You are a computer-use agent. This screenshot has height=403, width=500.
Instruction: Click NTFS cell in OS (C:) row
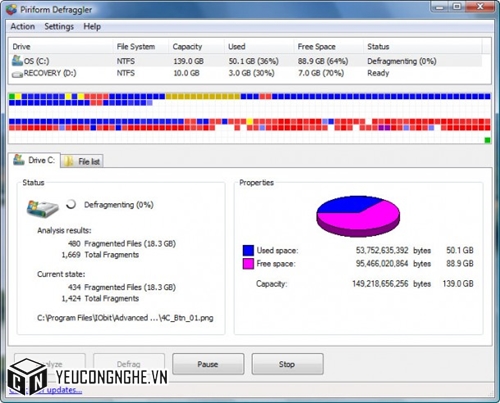click(126, 61)
